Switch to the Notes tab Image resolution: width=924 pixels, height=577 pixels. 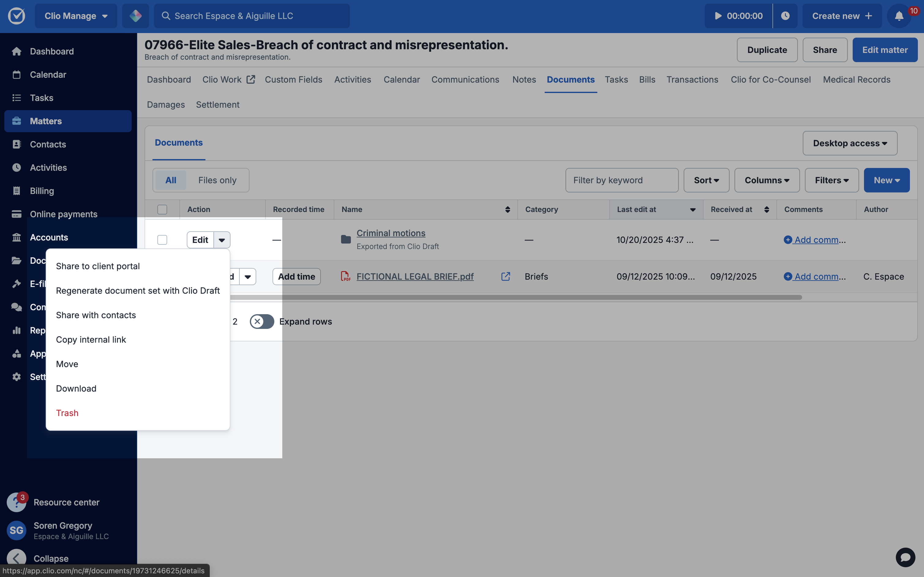[524, 79]
